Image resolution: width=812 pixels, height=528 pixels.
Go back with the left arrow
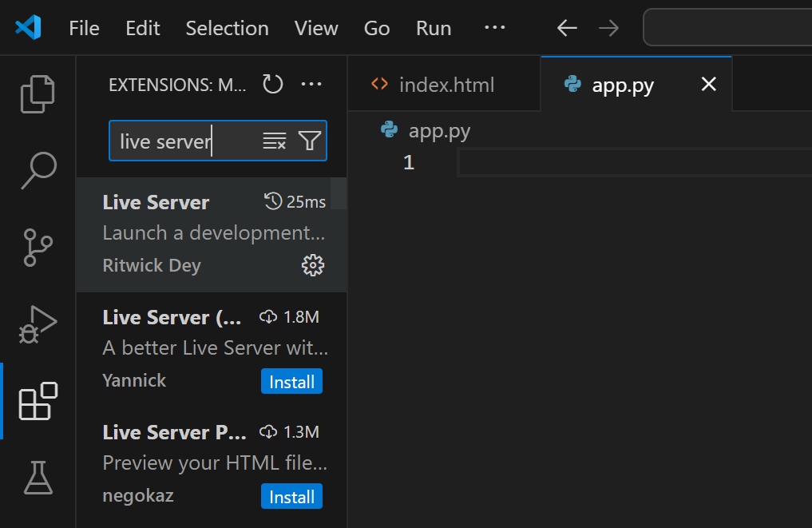coord(567,28)
